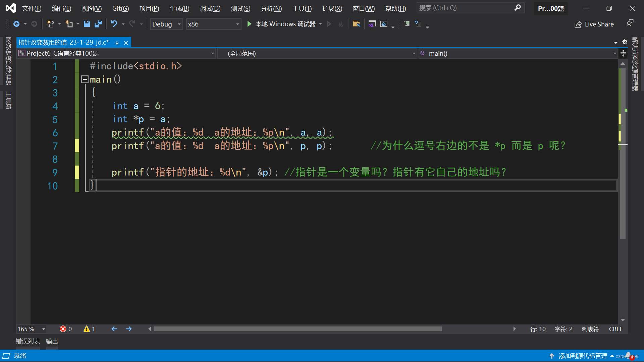Click the editor split window handle
Image resolution: width=644 pixels, height=362 pixels.
[623, 53]
